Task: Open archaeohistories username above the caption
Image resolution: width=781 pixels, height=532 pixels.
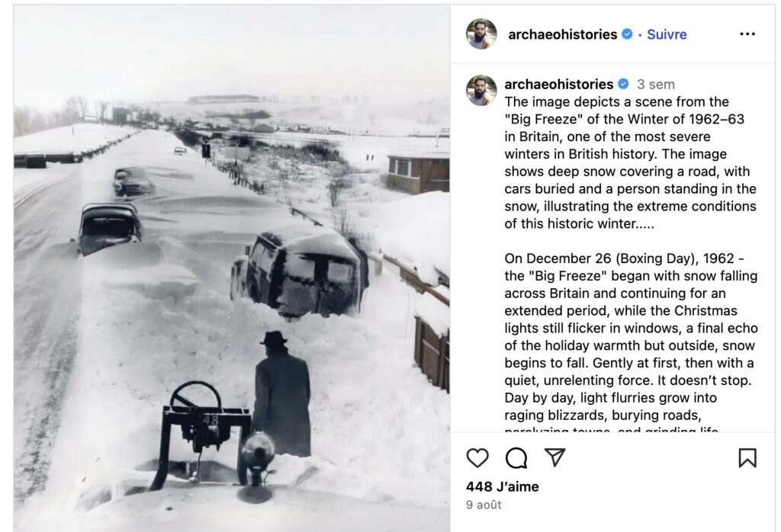Action: (558, 84)
